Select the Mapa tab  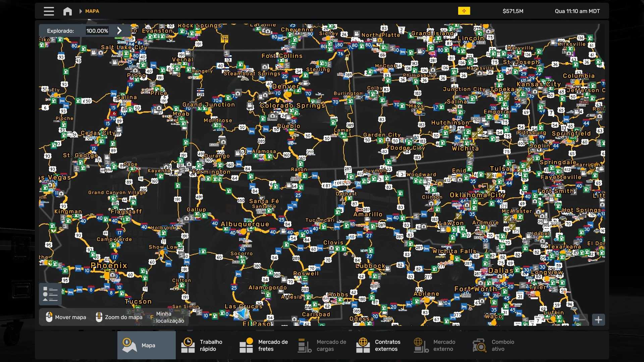click(146, 345)
